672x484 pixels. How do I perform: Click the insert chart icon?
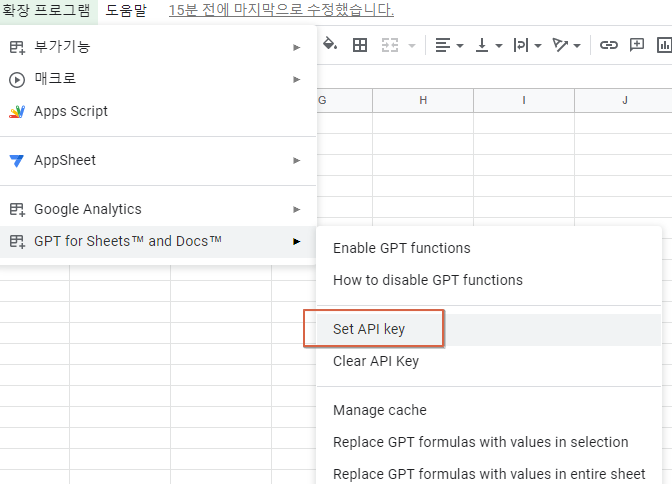[x=664, y=45]
